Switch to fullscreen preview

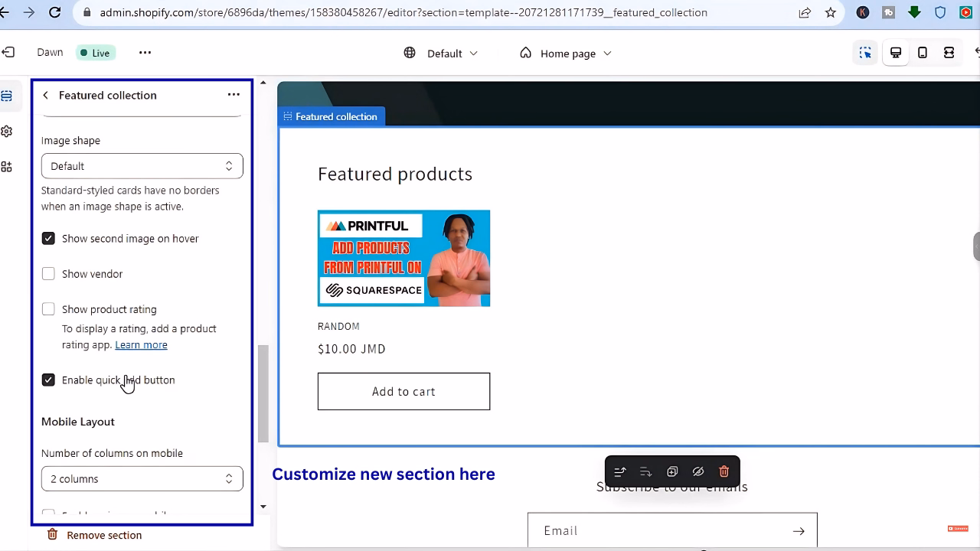[949, 53]
